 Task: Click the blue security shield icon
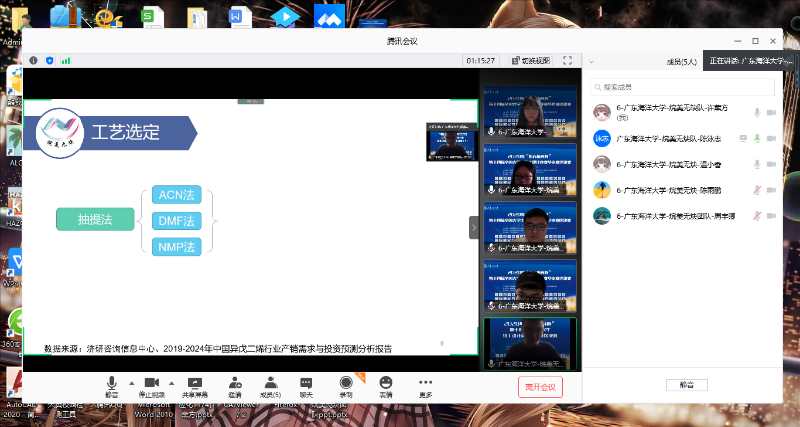tap(49, 60)
